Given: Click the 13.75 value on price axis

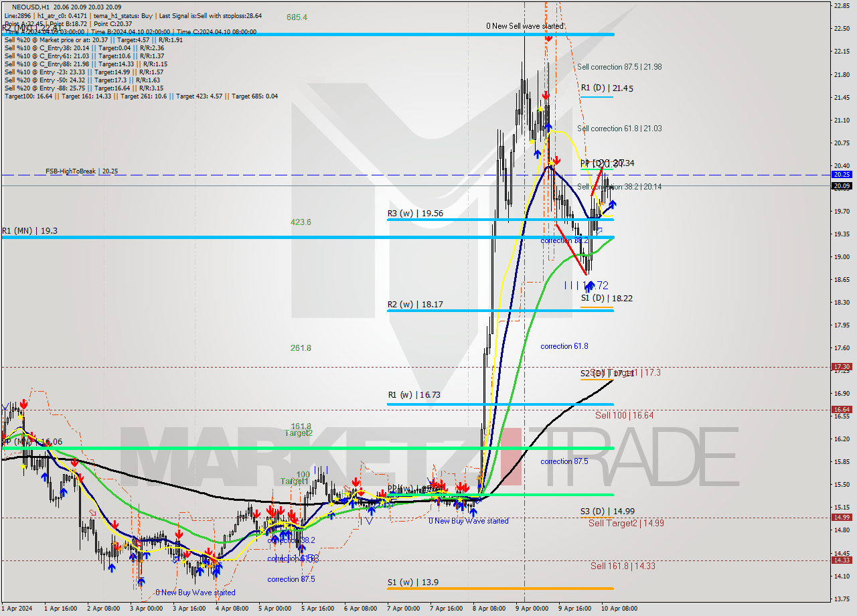Looking at the screenshot, I should point(842,599).
